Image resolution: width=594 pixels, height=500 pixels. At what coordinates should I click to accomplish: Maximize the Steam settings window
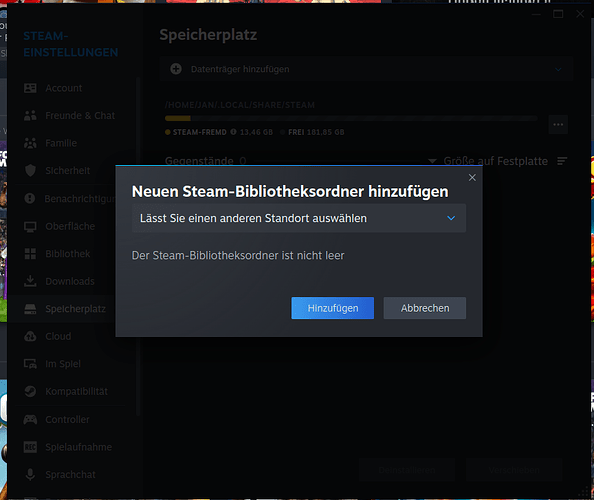tap(558, 14)
